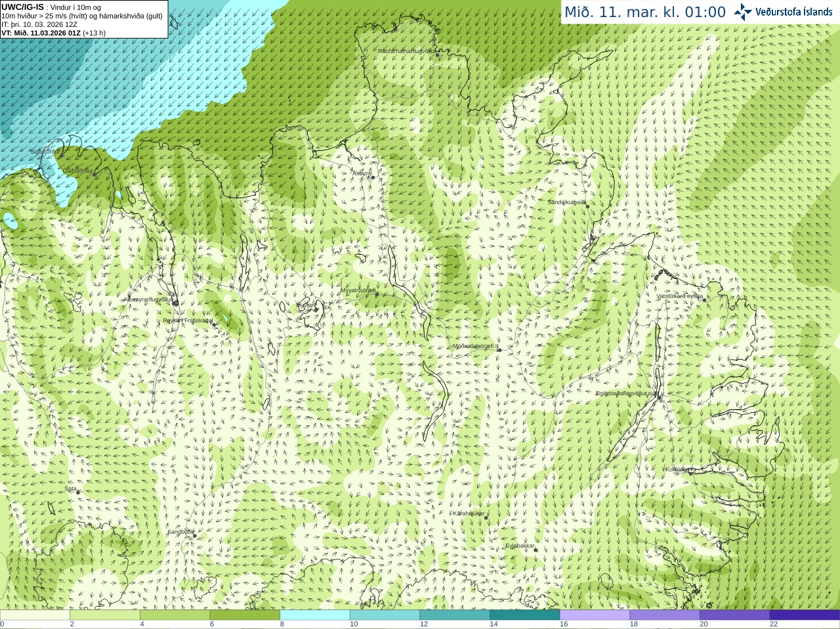Click the UWC/IG-IS title text
Viewport: 840px width, 629px height.
[22, 7]
